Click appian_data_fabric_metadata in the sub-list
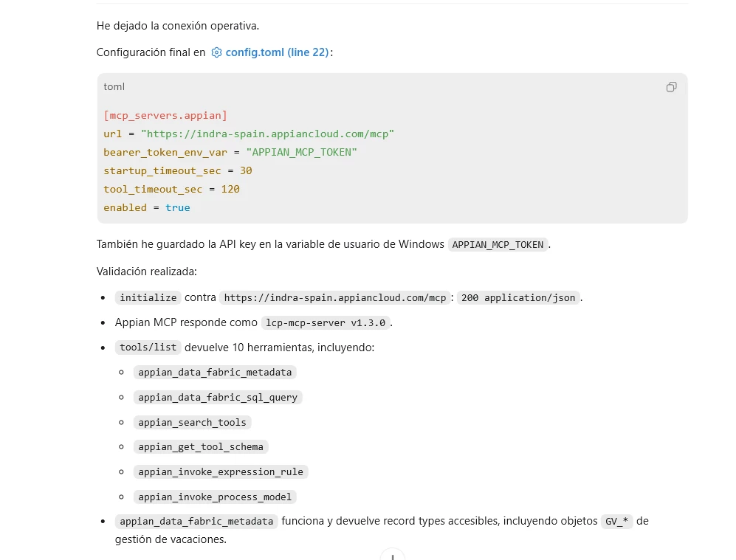This screenshot has width=736, height=560. pos(215,373)
